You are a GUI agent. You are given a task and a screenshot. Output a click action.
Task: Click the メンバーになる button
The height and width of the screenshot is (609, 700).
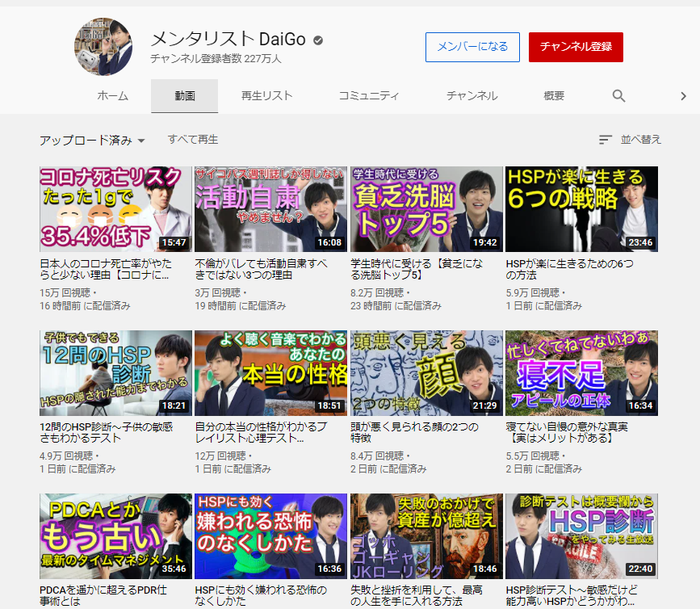click(472, 47)
